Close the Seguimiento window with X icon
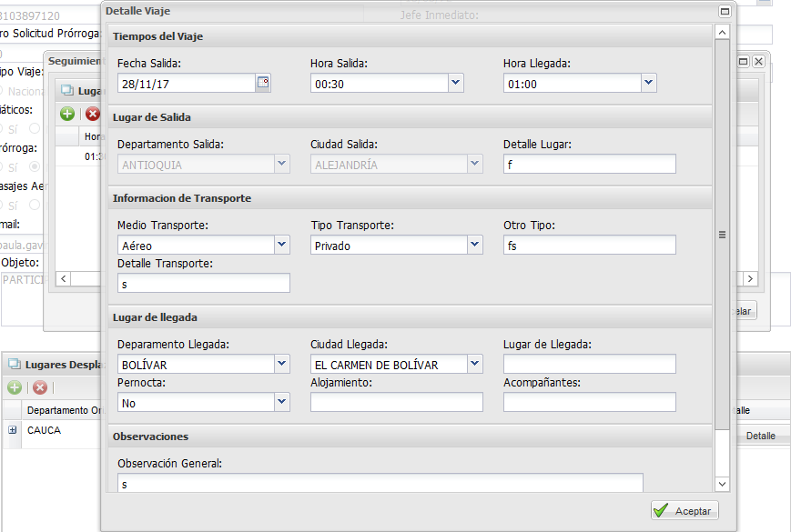The height and width of the screenshot is (532, 791). (x=757, y=61)
